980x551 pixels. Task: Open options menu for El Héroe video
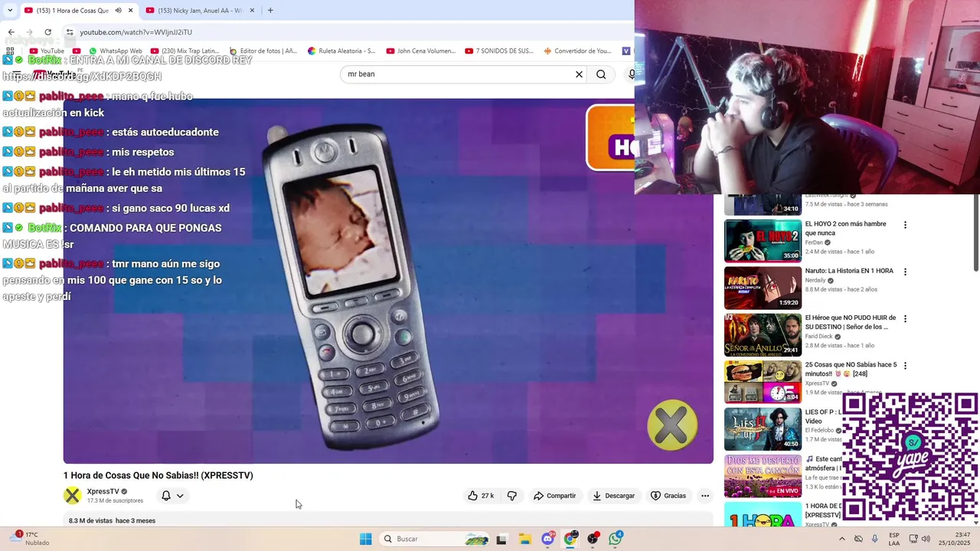pyautogui.click(x=905, y=318)
